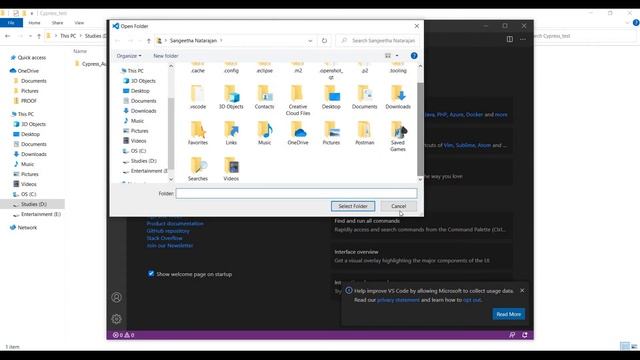Click the Name column header in Explorer
The image size is (640, 360).
[80, 51]
